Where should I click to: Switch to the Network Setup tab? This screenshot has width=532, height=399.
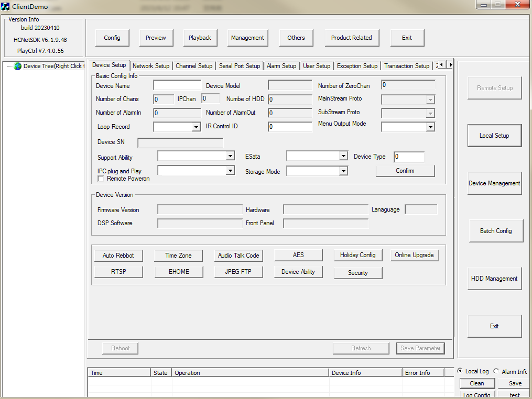pos(151,65)
